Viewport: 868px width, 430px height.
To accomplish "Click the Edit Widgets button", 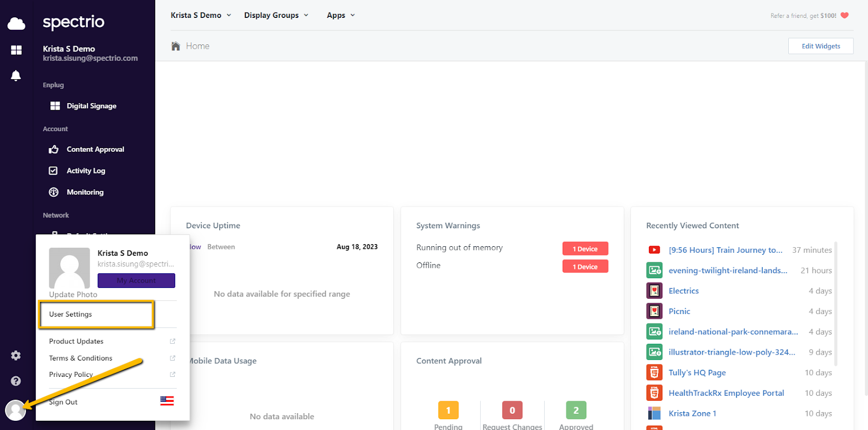I will 821,46.
